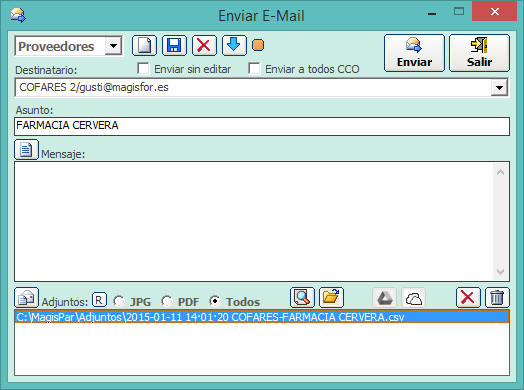Viewport: 524px width, 390px height.
Task: Select the JPG radio button
Action: click(119, 301)
